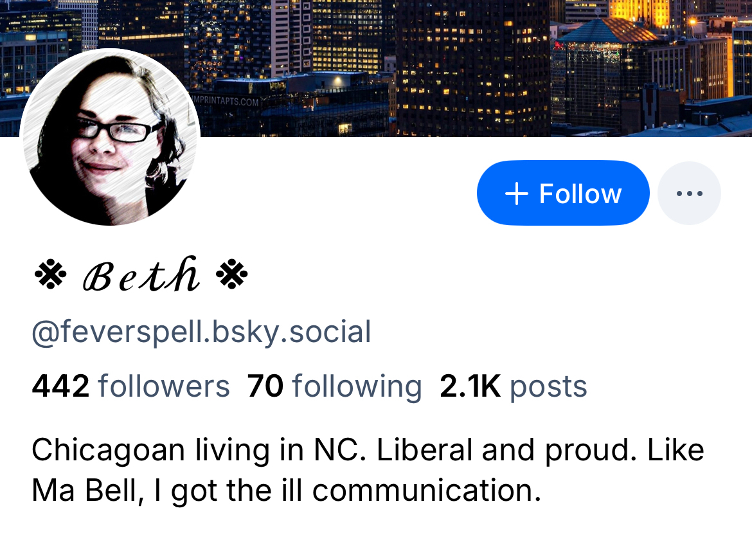The width and height of the screenshot is (752, 560).
Task: Click the MPRINTAPTS.COM watermark on banner
Action: pos(226,101)
